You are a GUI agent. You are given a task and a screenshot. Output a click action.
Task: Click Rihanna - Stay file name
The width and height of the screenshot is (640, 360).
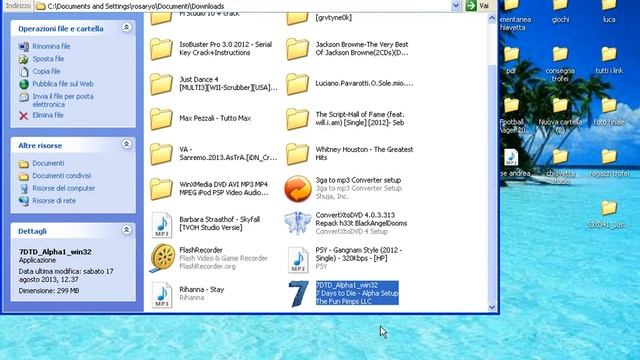(202, 289)
